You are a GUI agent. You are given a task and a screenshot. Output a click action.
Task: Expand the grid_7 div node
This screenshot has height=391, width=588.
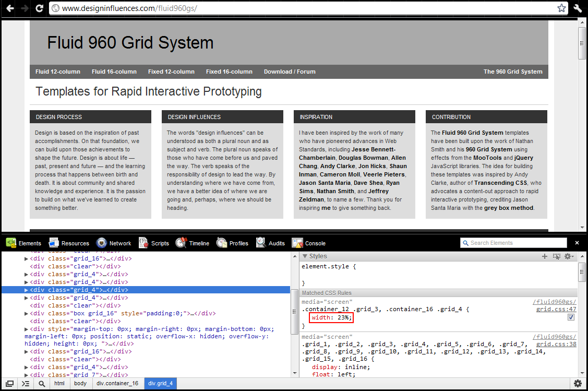coord(26,375)
